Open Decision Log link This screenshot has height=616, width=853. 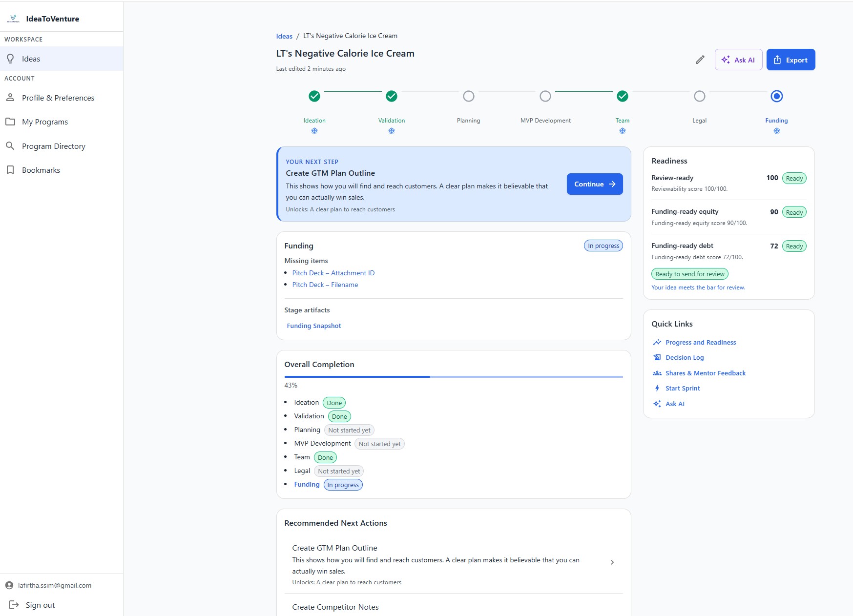click(685, 357)
